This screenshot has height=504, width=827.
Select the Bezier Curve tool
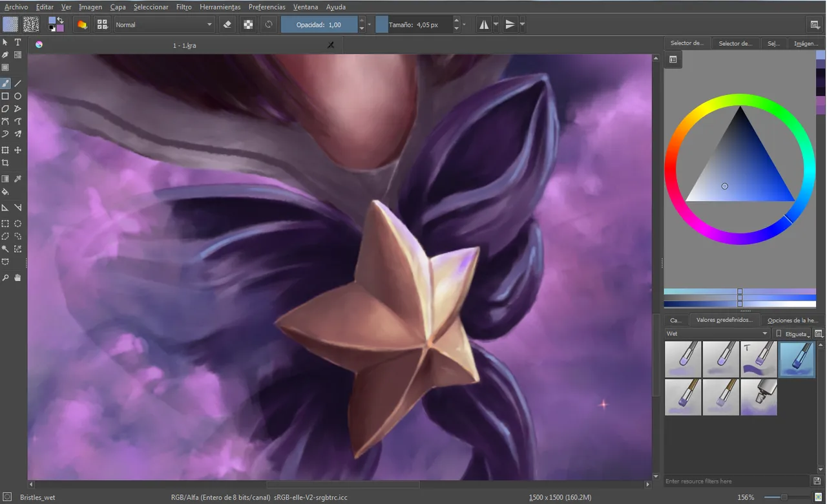click(x=5, y=121)
